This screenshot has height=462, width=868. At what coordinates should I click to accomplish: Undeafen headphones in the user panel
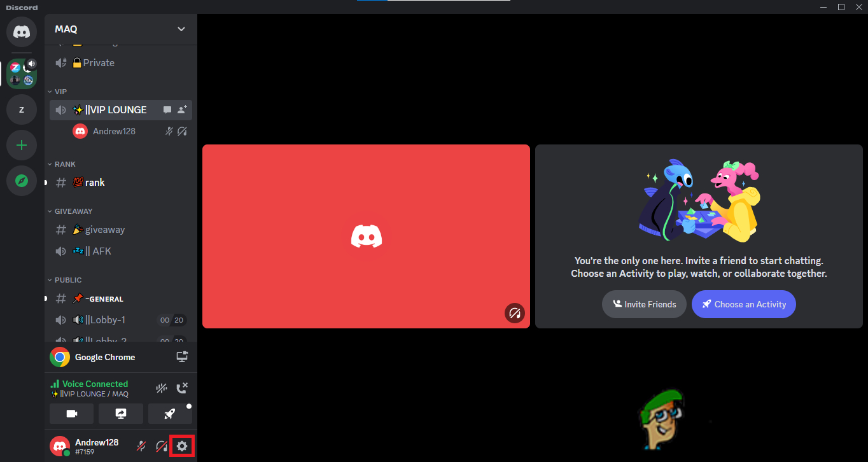162,446
